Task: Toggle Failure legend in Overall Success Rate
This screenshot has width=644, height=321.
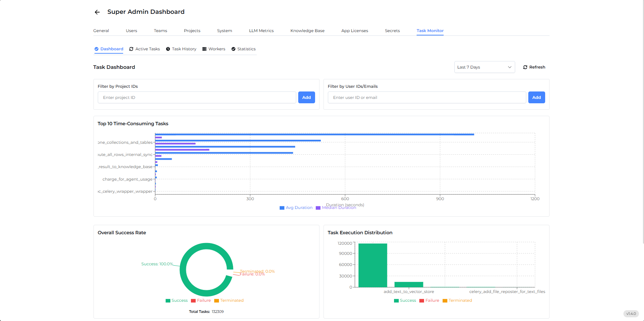Action: pyautogui.click(x=201, y=300)
